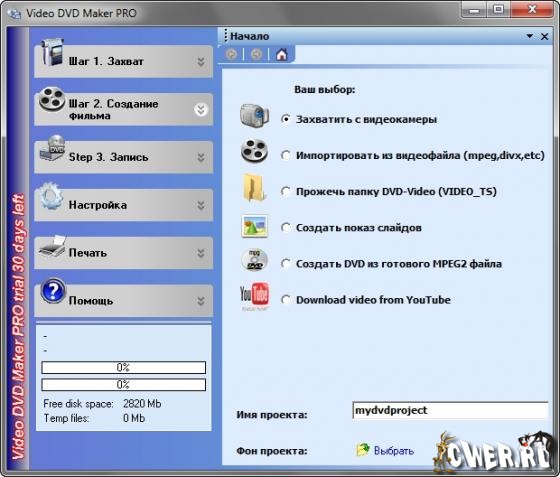Viewport: 560px width, 477px height.
Task: Expand the Помощь panel chevron
Action: [201, 301]
